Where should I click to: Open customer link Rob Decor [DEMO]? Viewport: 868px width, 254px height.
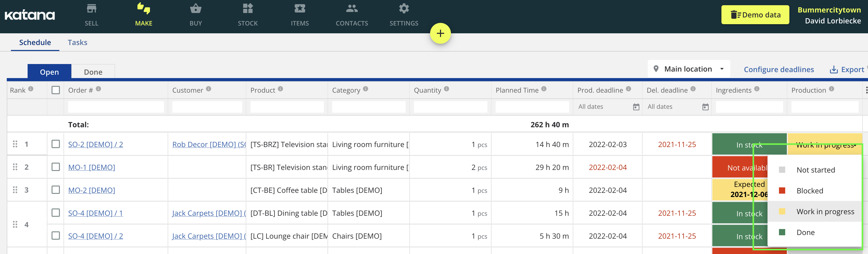(x=209, y=144)
